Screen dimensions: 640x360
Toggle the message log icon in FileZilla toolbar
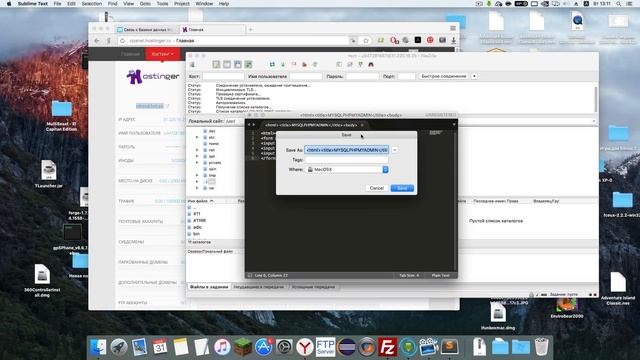click(x=216, y=64)
